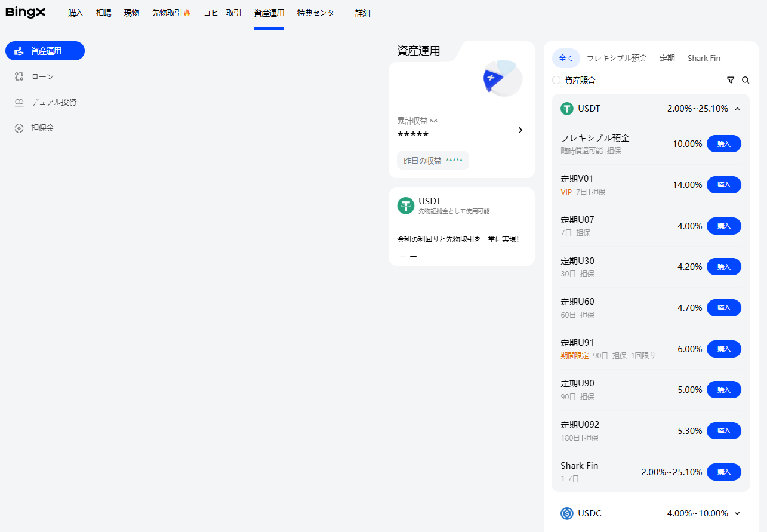Enable the 資産照合 radio option

556,80
